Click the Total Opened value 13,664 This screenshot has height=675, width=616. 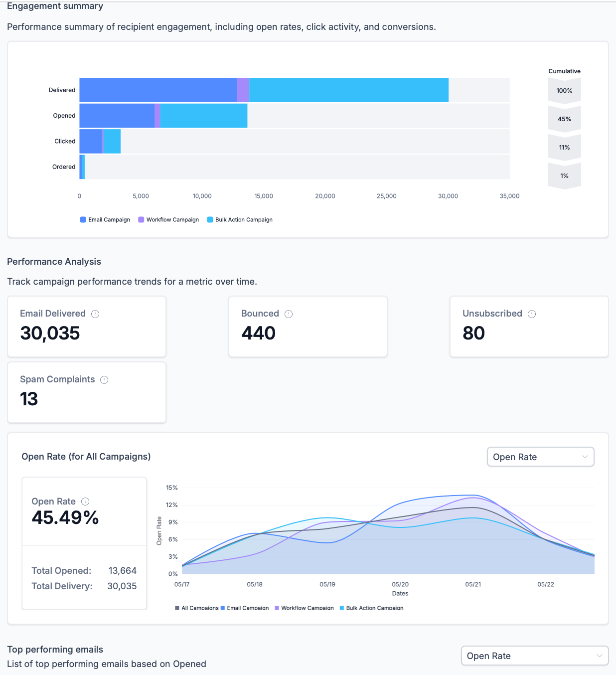tap(123, 571)
